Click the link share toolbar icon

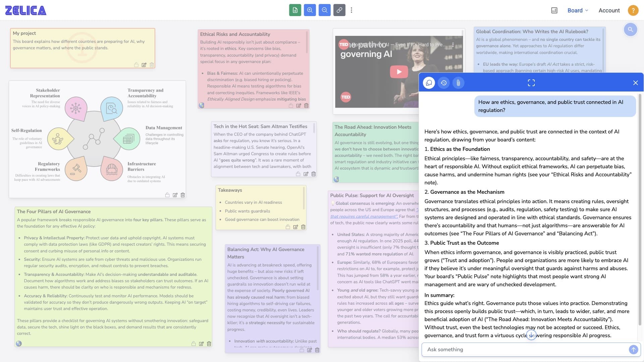(x=339, y=10)
